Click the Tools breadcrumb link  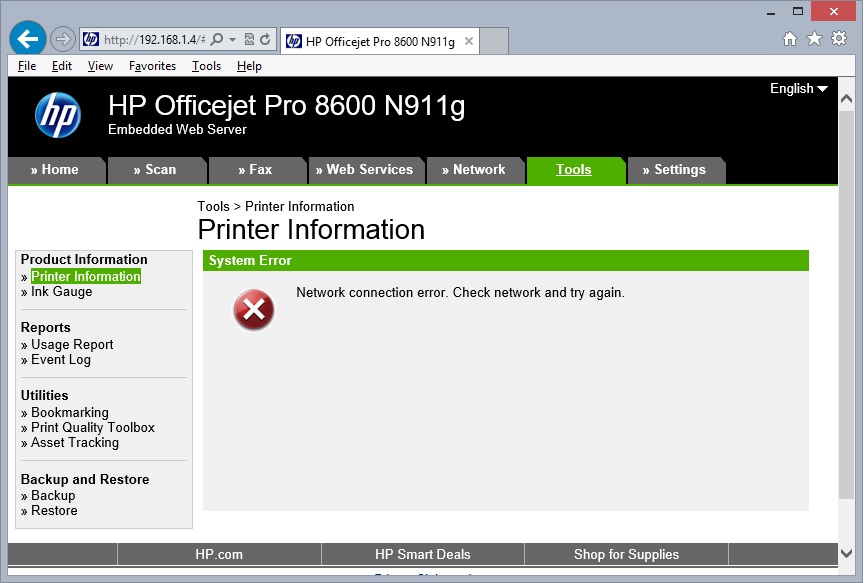coord(213,207)
